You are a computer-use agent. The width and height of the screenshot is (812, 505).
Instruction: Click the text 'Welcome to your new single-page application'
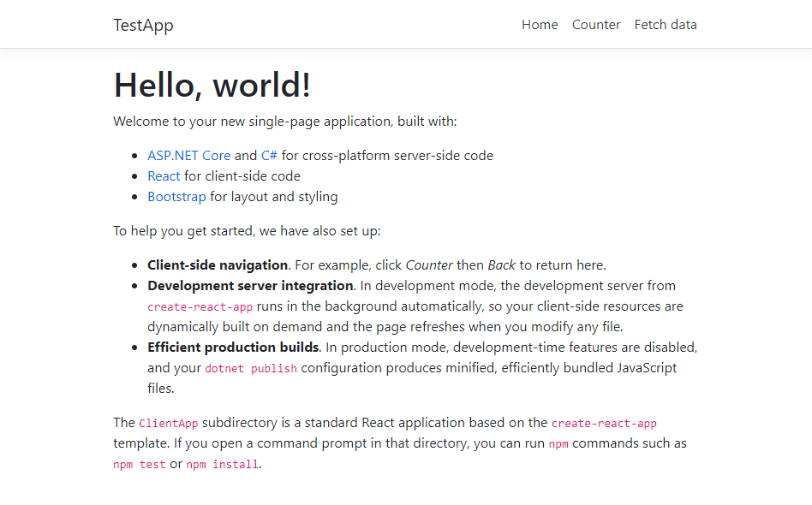(x=254, y=121)
